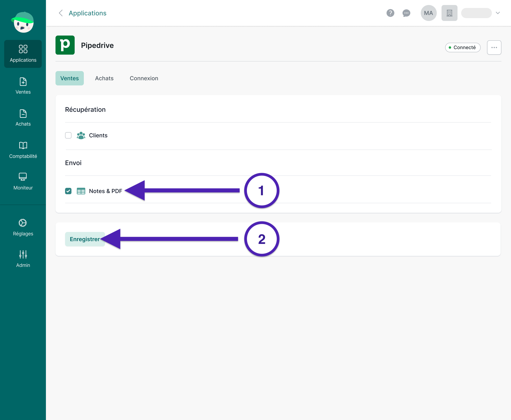Click the Clients label text
The image size is (511, 420).
point(98,136)
